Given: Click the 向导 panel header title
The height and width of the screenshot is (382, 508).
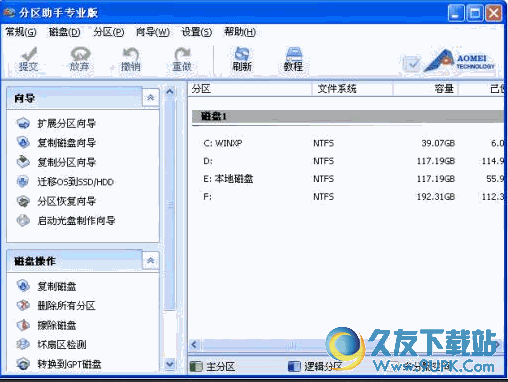Looking at the screenshot, I should 25,98.
